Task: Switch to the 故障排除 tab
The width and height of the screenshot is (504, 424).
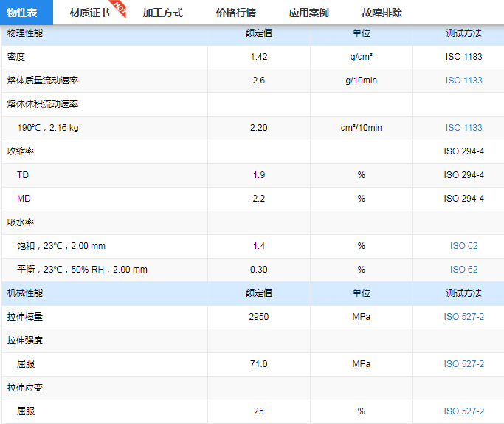Action: point(382,13)
